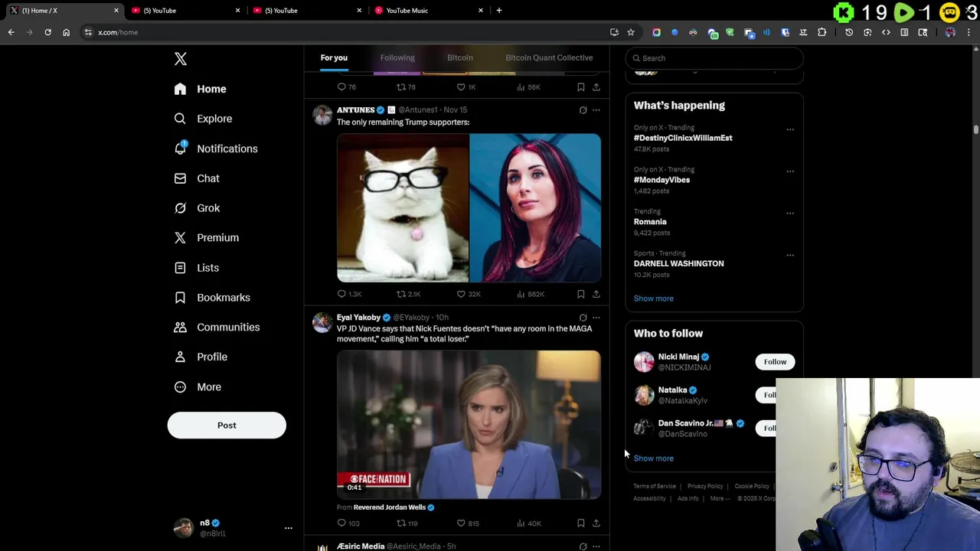Play the Face the Nation video

click(469, 425)
